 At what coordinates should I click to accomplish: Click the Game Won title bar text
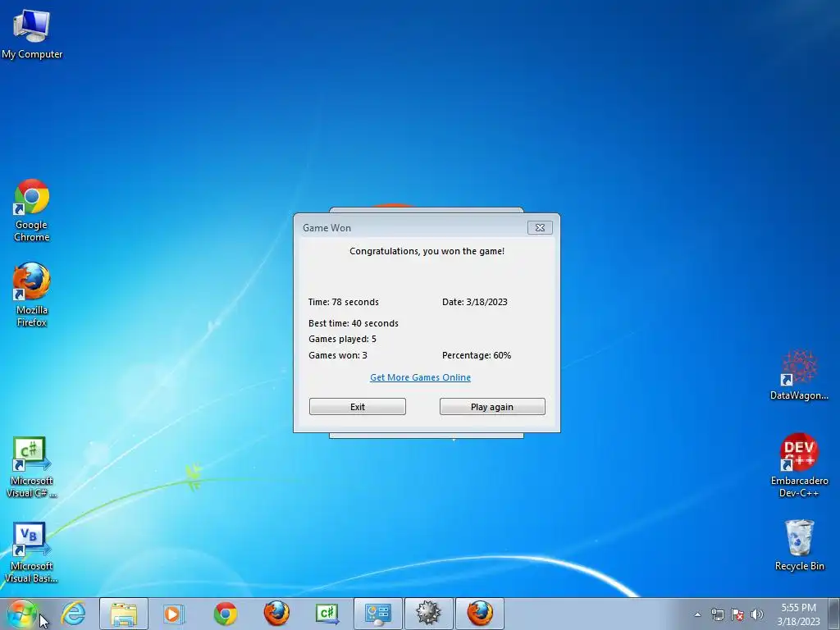326,228
